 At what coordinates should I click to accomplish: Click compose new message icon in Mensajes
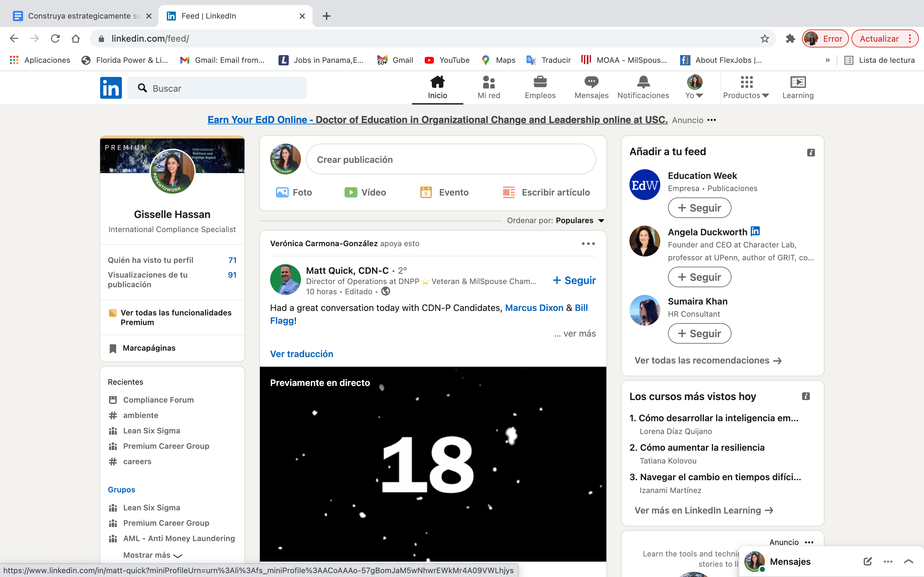(x=868, y=561)
